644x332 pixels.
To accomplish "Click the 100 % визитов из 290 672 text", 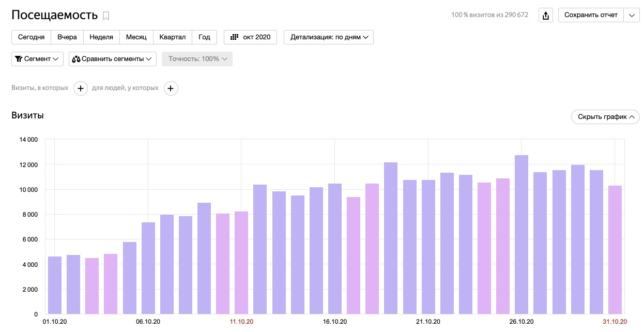I will coord(489,15).
